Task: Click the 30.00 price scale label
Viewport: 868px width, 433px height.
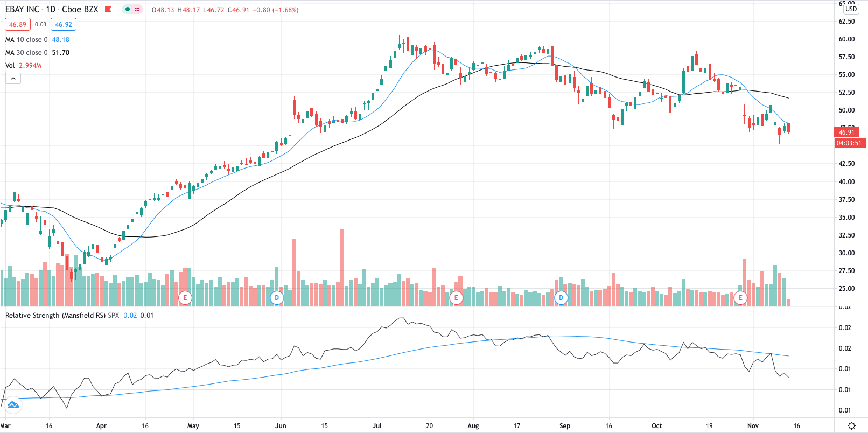Action: [846, 253]
